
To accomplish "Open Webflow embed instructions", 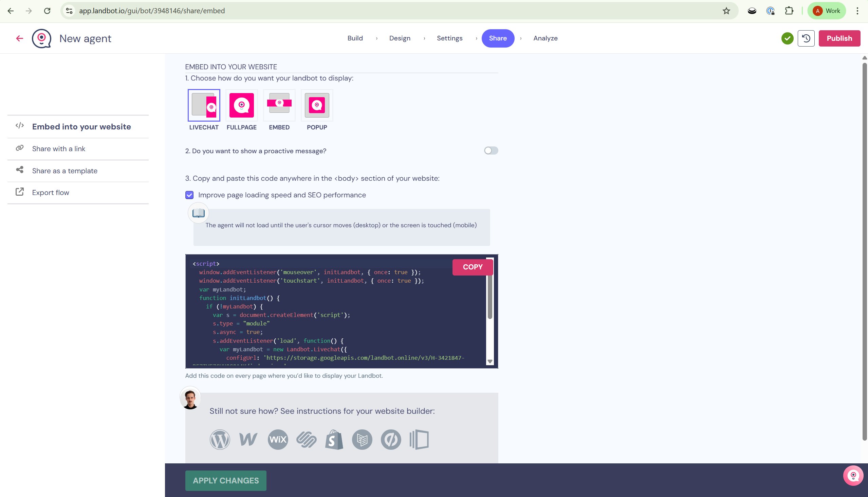I will pos(248,439).
